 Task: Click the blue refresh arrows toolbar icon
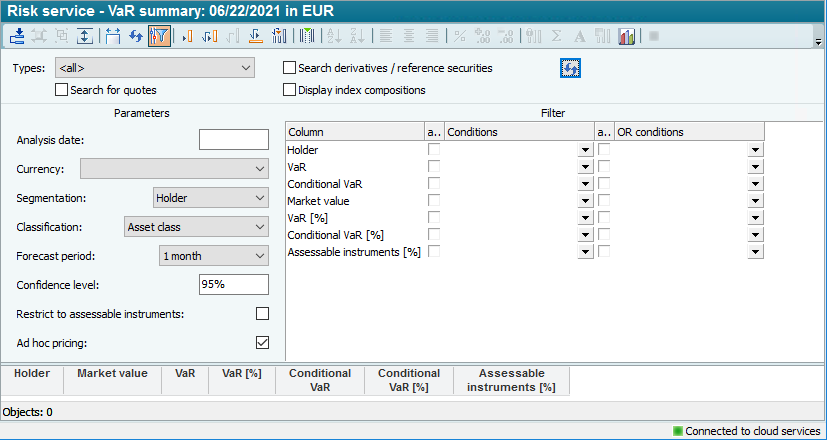(x=136, y=36)
